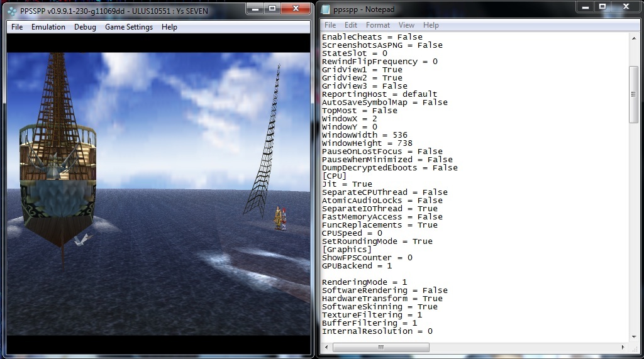644x359 pixels.
Task: Click Notepad's vertical scrollbar down arrow
Action: (x=634, y=336)
